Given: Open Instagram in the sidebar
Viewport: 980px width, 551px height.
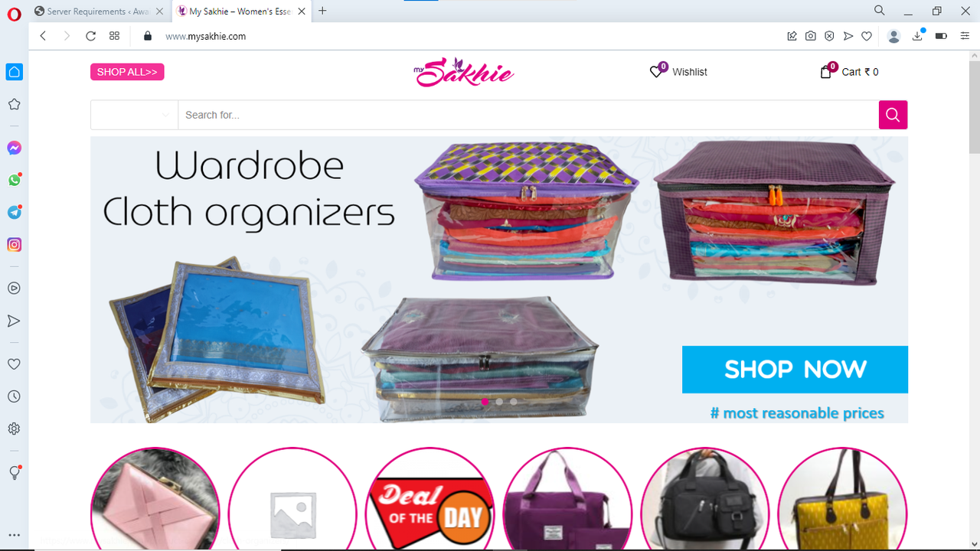Looking at the screenshot, I should tap(14, 245).
